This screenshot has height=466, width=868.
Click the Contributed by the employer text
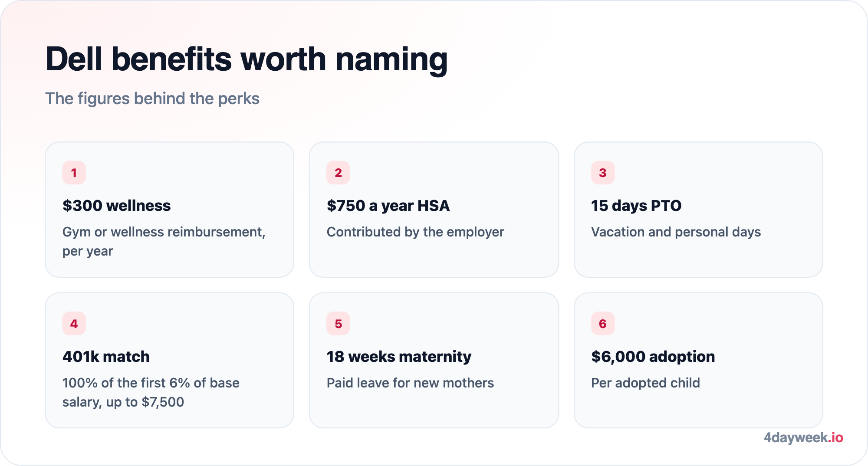[x=415, y=232]
